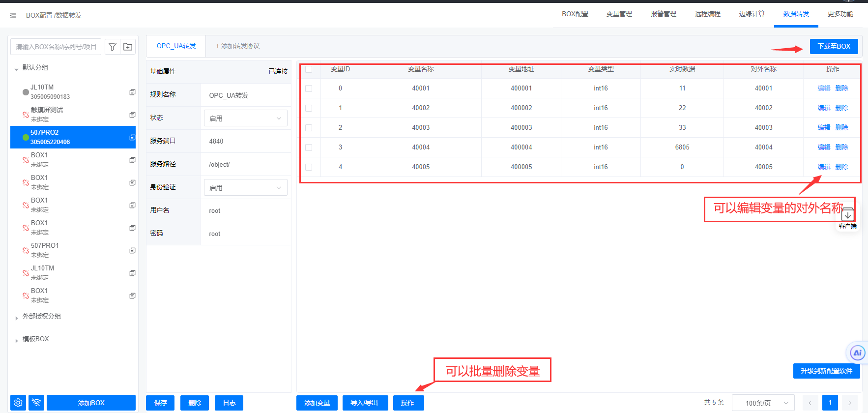This screenshot has width=868, height=413.
Task: Click the 添加BOX button
Action: (x=91, y=403)
